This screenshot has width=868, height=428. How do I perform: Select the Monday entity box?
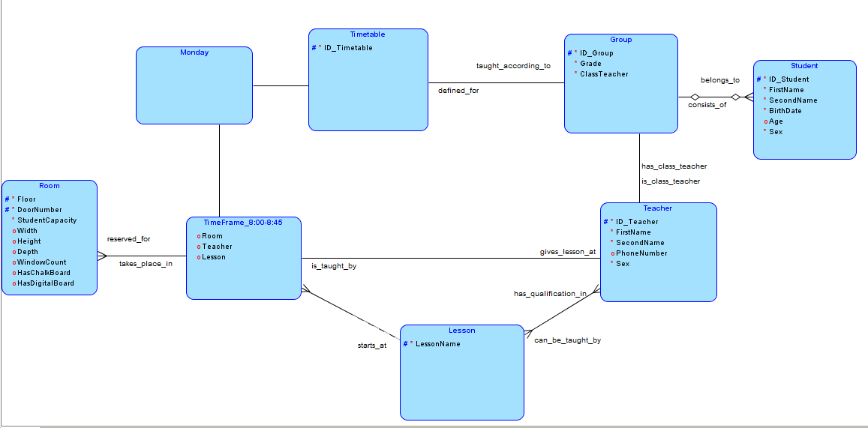(194, 85)
